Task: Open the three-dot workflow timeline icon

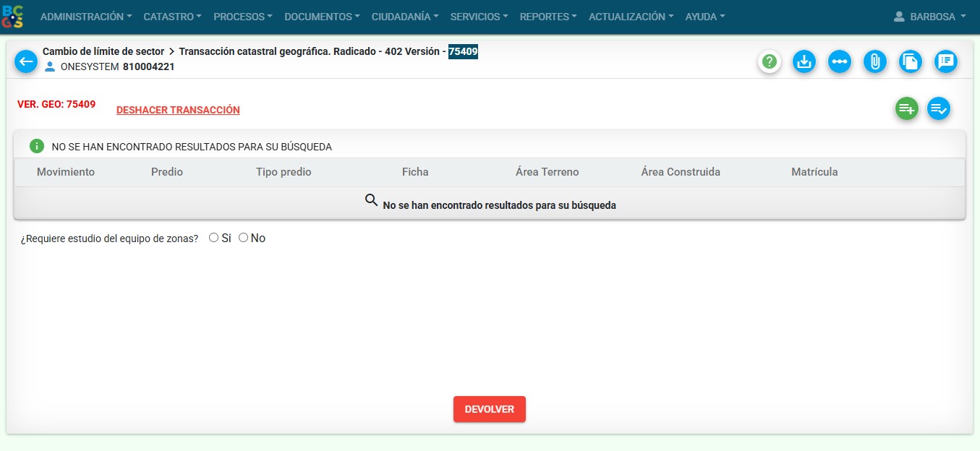Action: coord(840,62)
